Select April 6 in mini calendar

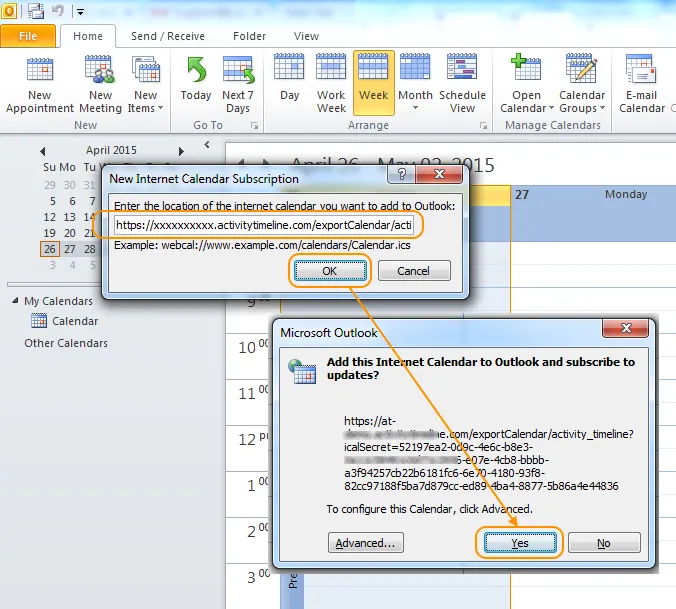[x=72, y=201]
